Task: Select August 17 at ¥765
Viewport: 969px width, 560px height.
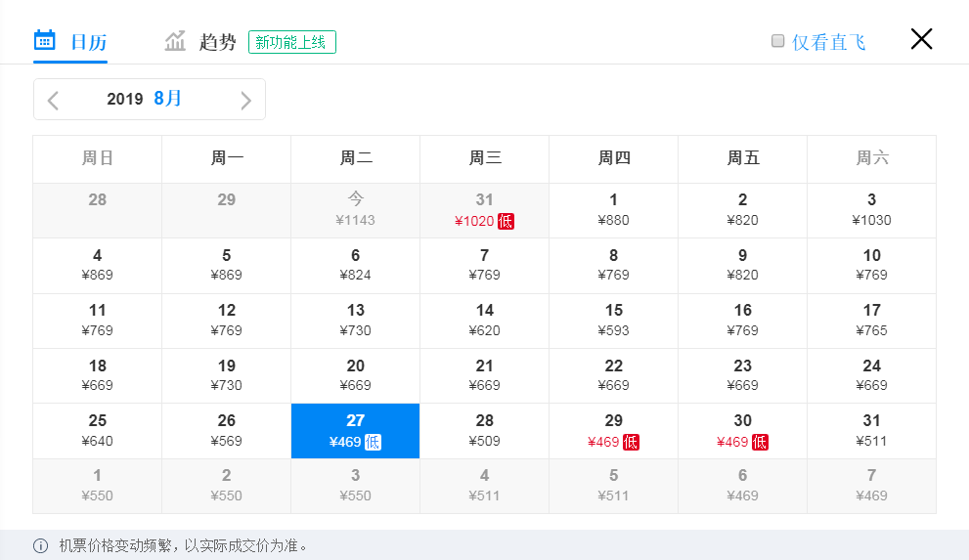Action: [872, 322]
